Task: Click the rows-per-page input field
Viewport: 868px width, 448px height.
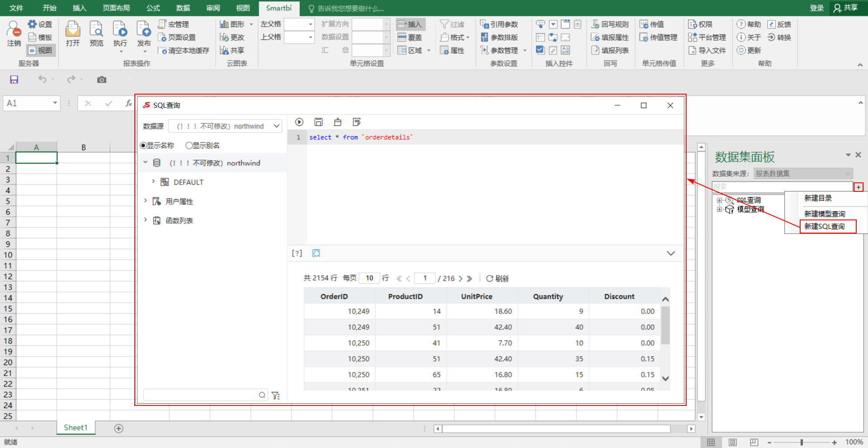Action: tap(369, 278)
